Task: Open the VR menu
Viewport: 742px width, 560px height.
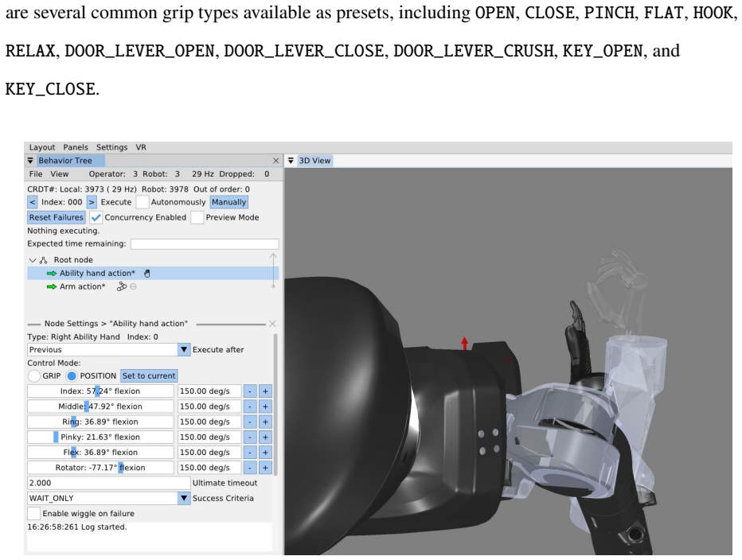Action: pyautogui.click(x=141, y=147)
